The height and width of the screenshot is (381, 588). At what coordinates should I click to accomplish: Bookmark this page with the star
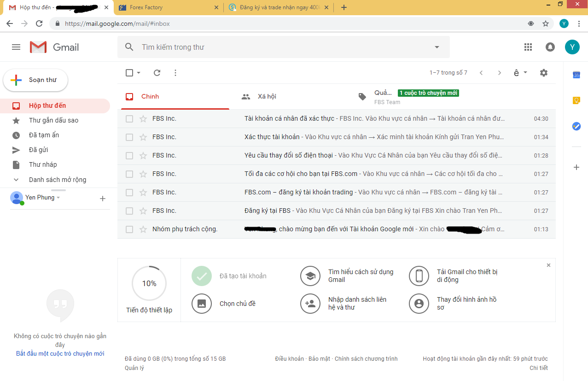pos(546,23)
